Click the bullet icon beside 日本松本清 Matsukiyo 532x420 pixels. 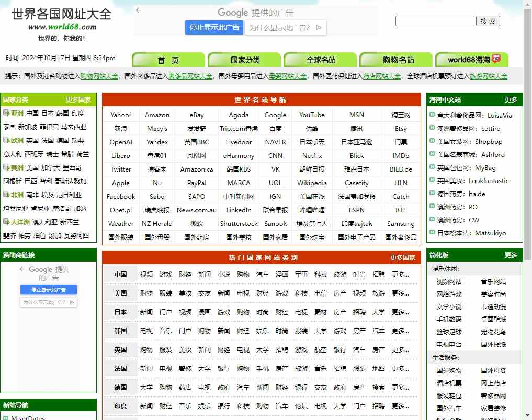(432, 232)
